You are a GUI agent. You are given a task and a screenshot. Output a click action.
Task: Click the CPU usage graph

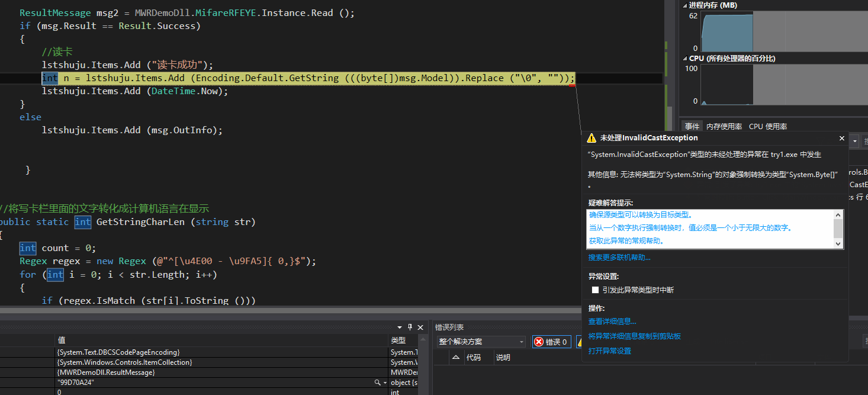point(785,85)
